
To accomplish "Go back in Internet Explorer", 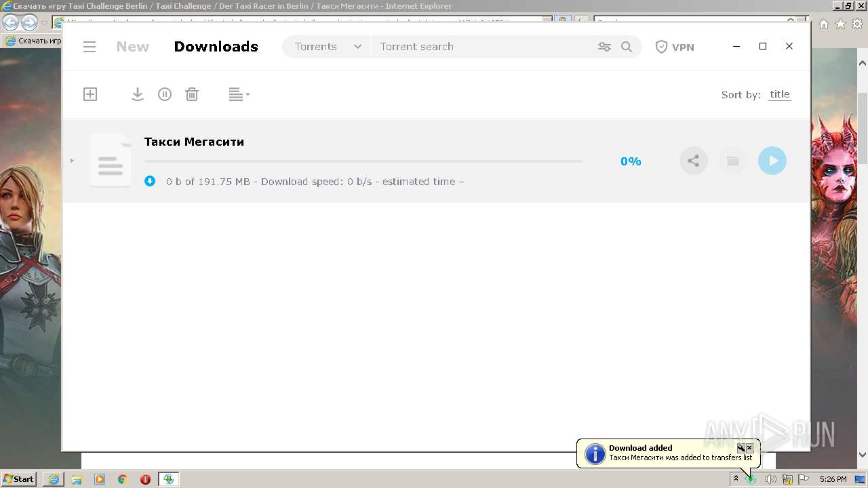I will coord(10,23).
